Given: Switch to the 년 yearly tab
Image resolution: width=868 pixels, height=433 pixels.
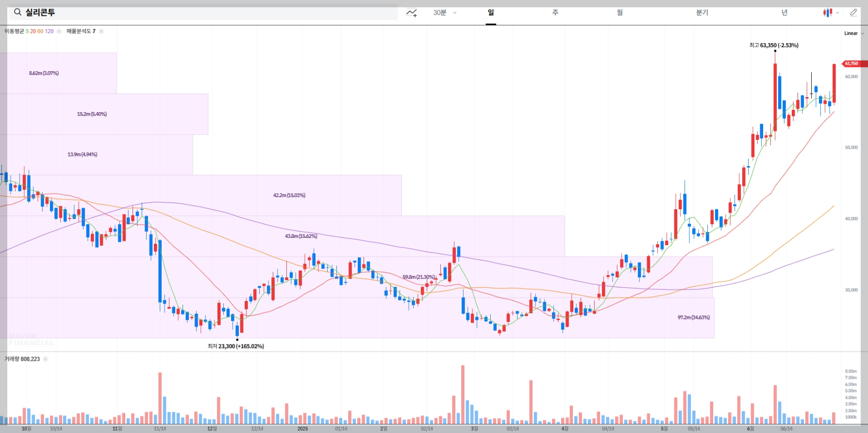Looking at the screenshot, I should pos(785,13).
